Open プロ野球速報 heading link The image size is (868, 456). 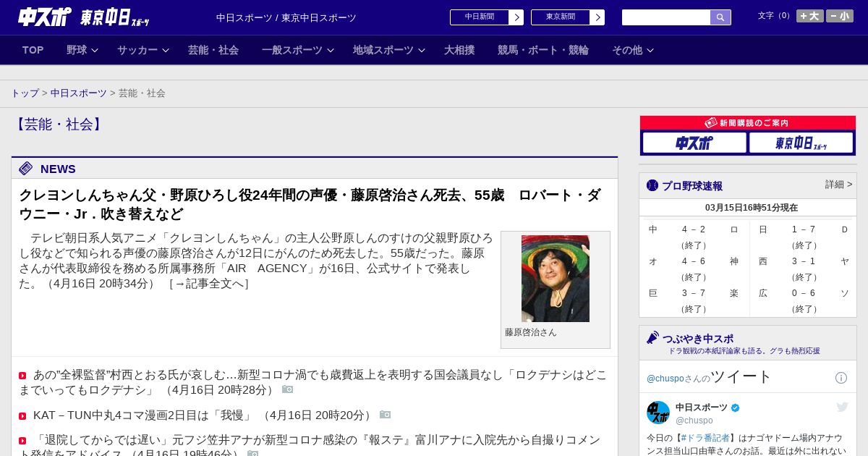692,186
